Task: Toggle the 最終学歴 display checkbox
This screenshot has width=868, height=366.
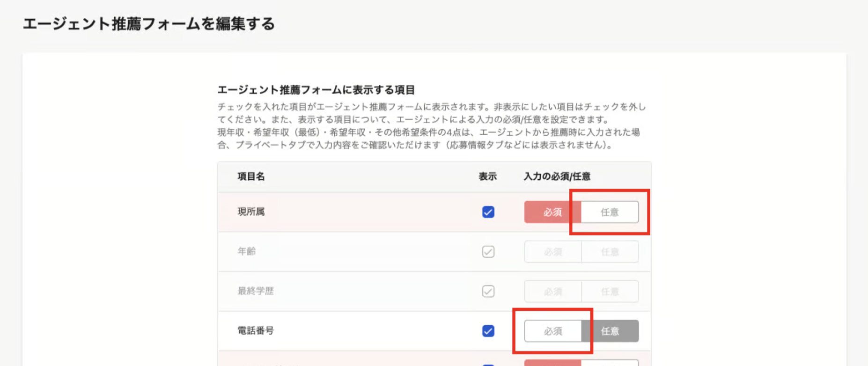Action: [x=488, y=291]
